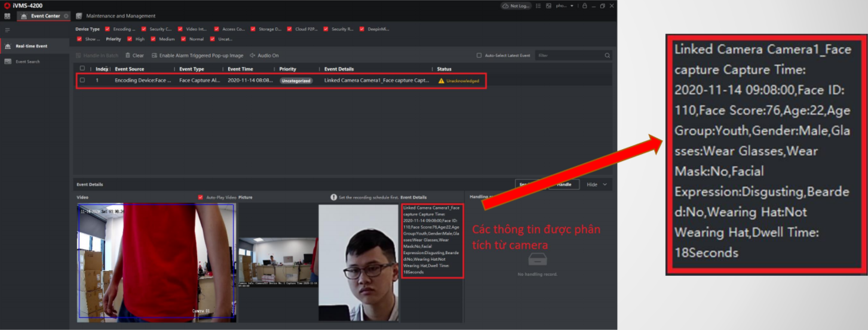Open the main menu grid icon
The height and width of the screenshot is (330, 868).
tap(7, 16)
